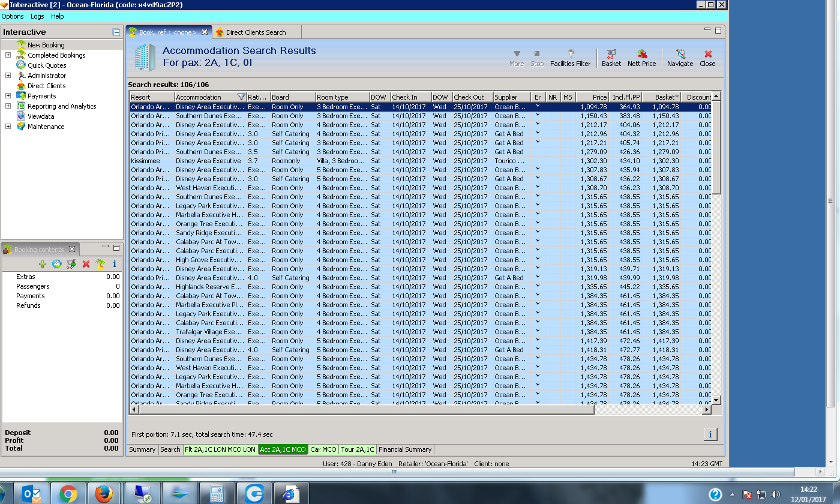Open the Flt 2A,1C LON MCO LON tab
Screen dimensions: 840x504
click(220, 449)
